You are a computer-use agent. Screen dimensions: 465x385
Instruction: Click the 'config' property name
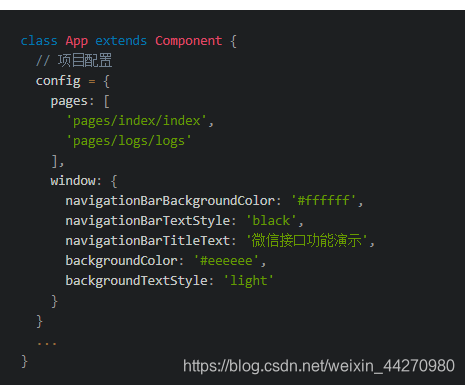[58, 81]
